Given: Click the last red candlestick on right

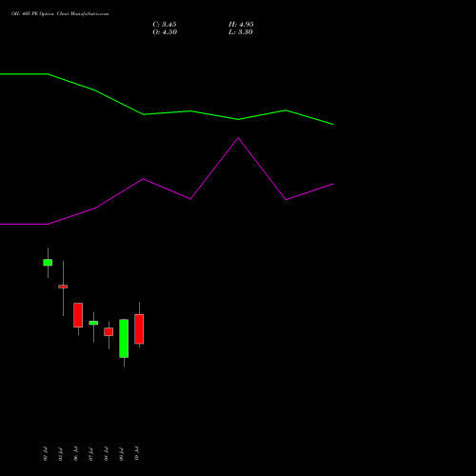Looking at the screenshot, I should [139, 329].
